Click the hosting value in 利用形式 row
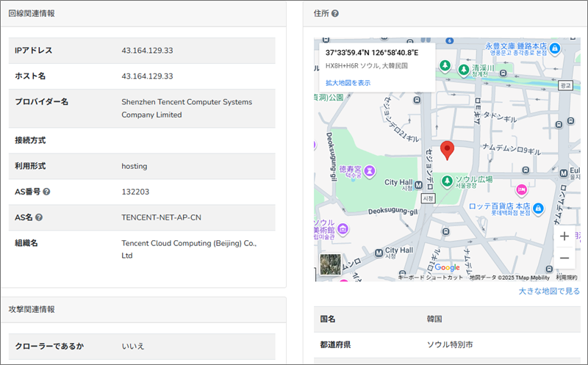Image resolution: width=588 pixels, height=365 pixels. 135,166
